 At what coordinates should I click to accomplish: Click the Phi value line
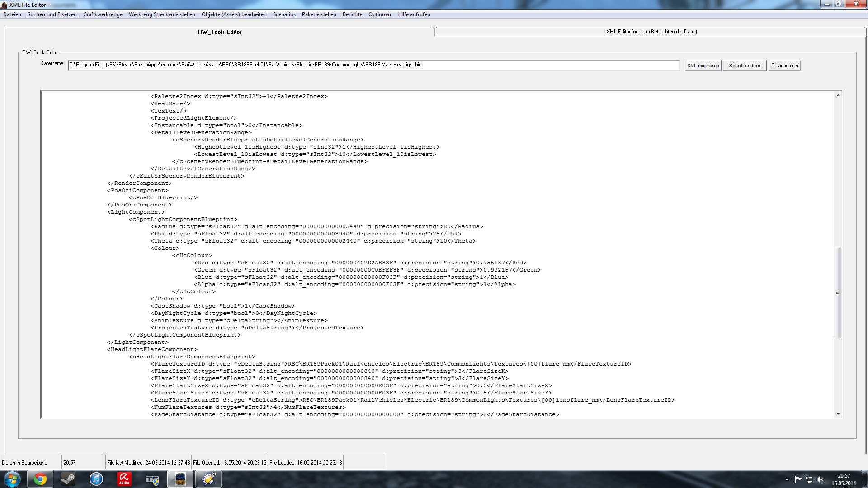306,234
